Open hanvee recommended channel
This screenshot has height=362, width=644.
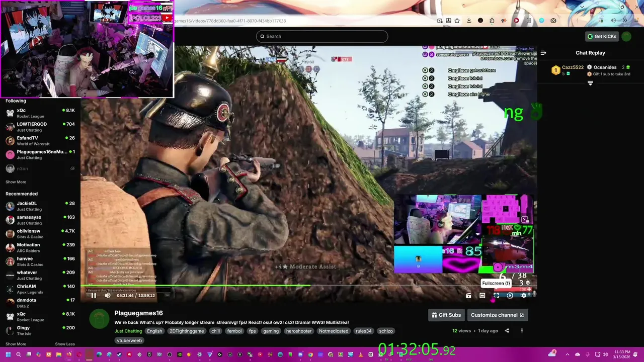click(x=40, y=261)
